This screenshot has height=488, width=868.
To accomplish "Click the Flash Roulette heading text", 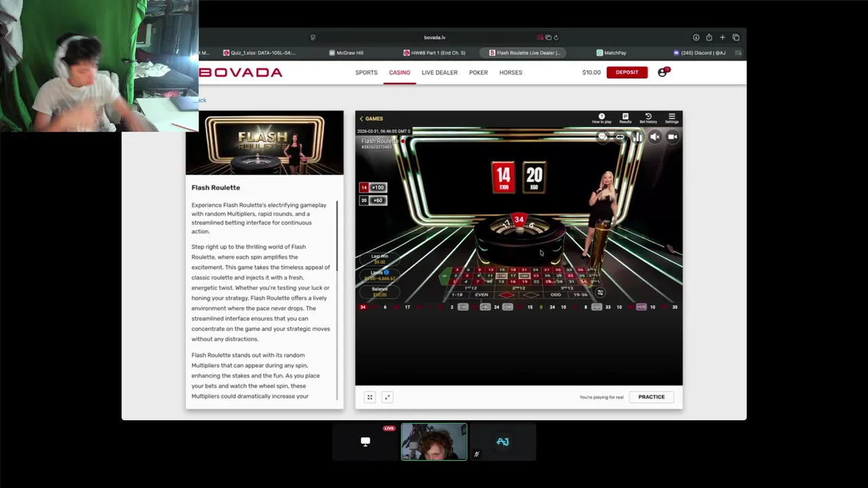I will tap(216, 188).
